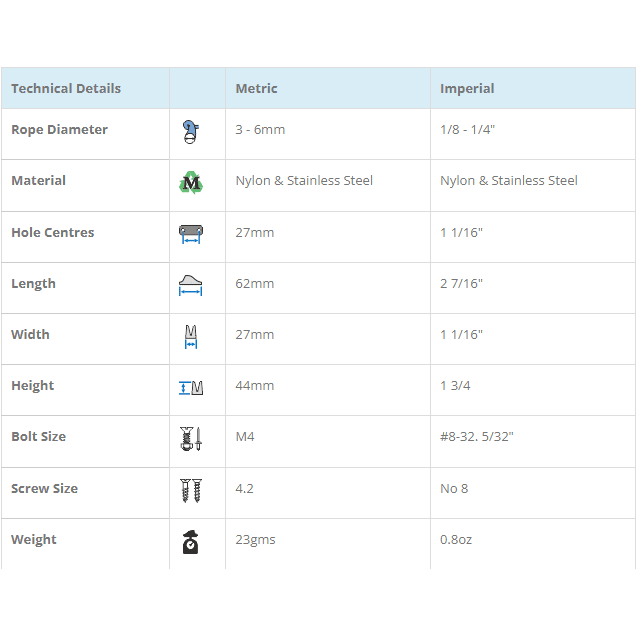637x637 pixels.
Task: Click the M4 bolt size value
Action: tap(245, 437)
